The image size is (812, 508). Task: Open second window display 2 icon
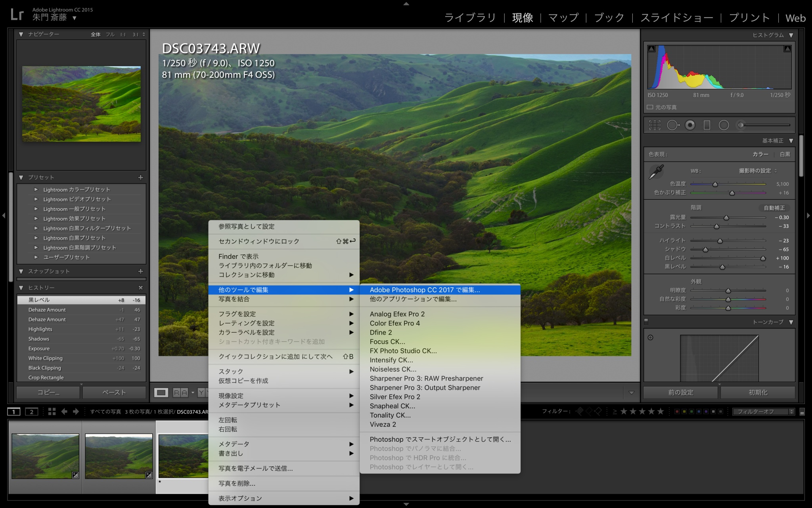[32, 412]
